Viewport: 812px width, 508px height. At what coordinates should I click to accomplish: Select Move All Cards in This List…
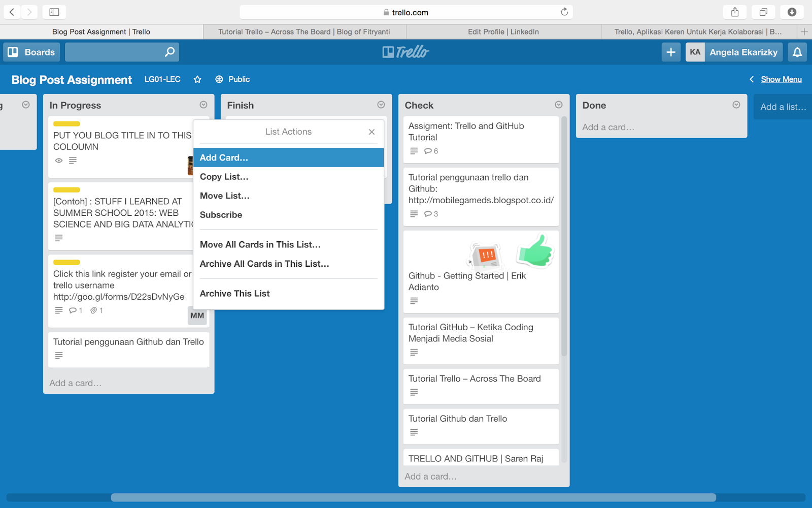pyautogui.click(x=288, y=244)
